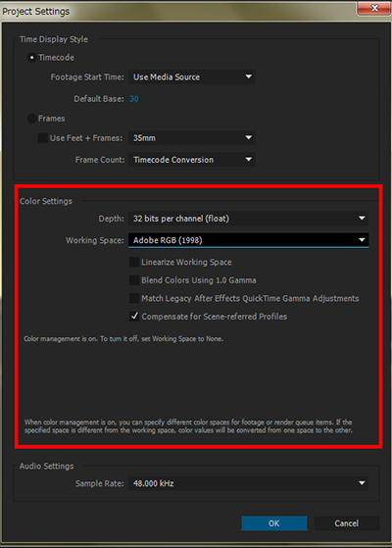
Task: Click the OK button
Action: 274,523
